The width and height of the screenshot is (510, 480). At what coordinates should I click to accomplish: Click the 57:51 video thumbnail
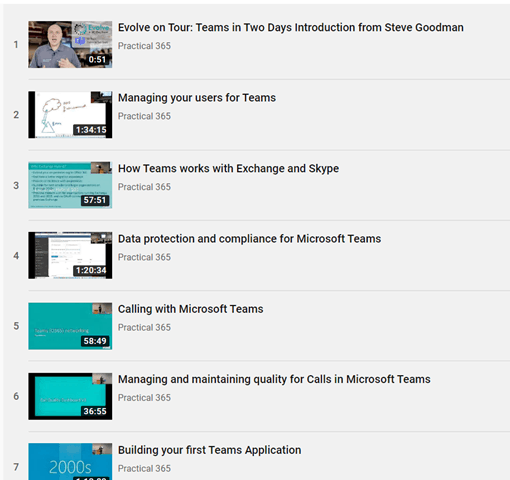(70, 185)
